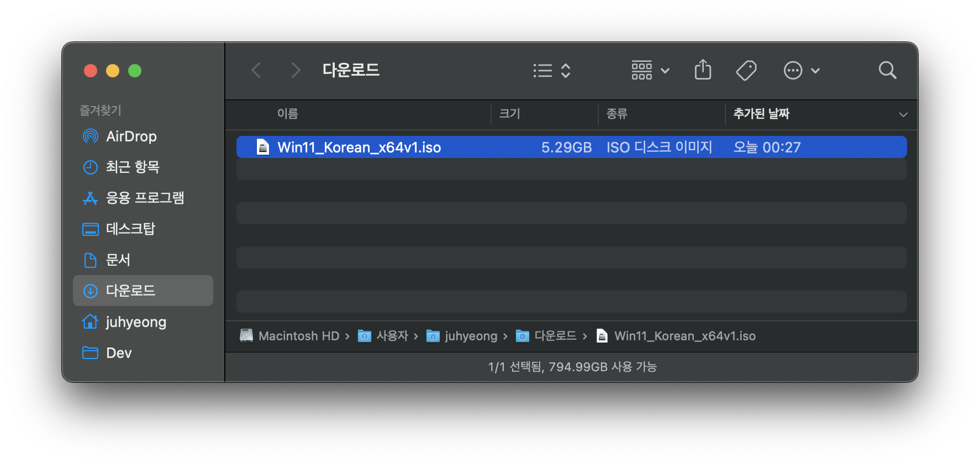Screen dimensions: 980x464
Task: Click the clock icon beside 최근 항목
Action: coord(90,167)
